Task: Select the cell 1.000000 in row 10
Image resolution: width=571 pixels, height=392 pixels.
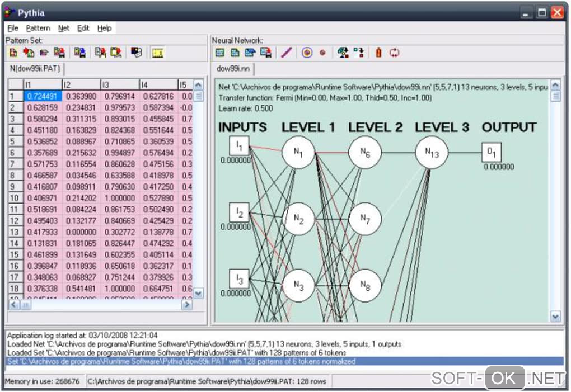Action: pos(120,198)
